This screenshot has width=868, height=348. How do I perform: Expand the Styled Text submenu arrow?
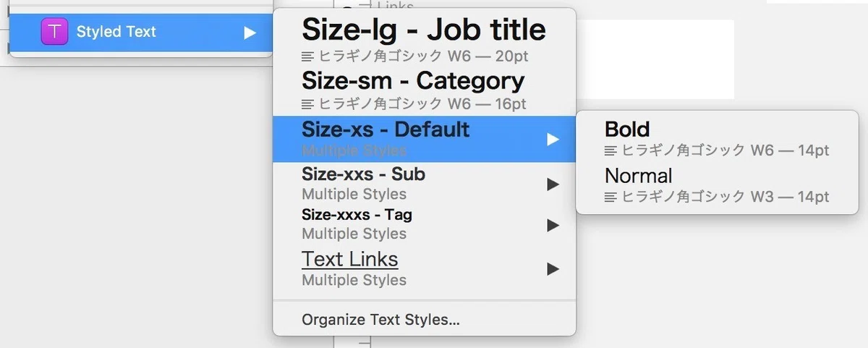click(250, 33)
